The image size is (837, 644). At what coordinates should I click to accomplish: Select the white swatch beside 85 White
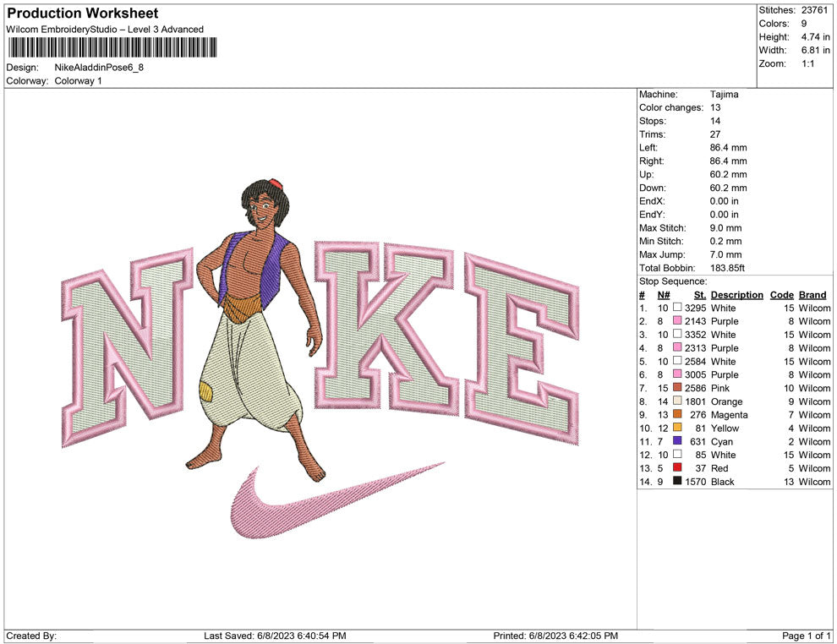pyautogui.click(x=677, y=454)
